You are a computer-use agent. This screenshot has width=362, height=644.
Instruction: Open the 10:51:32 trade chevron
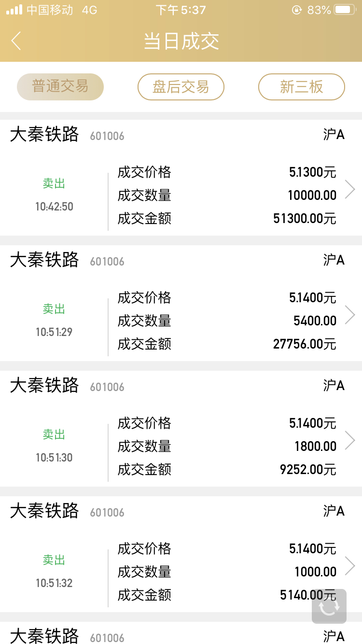click(x=350, y=566)
